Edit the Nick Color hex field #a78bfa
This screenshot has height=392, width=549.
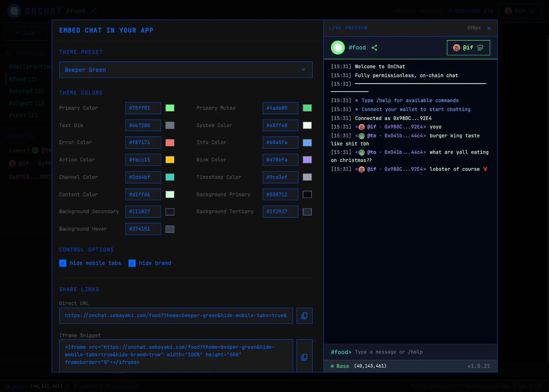click(280, 160)
